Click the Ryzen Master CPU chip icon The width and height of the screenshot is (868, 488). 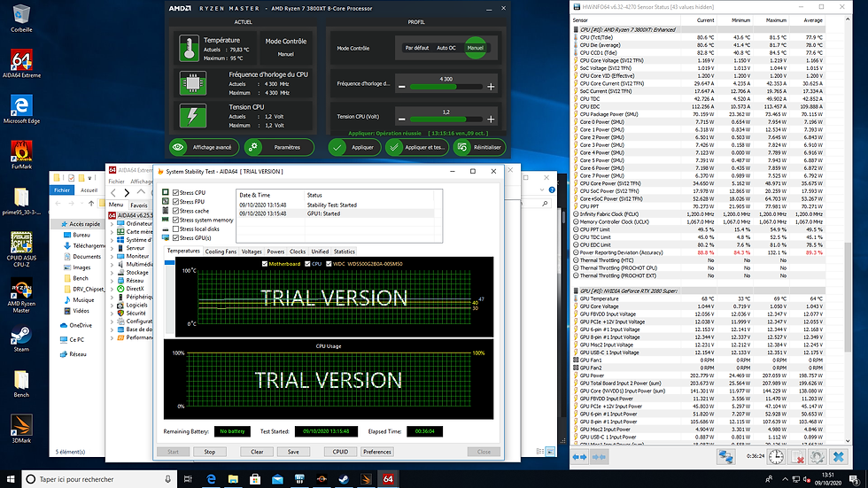[193, 83]
